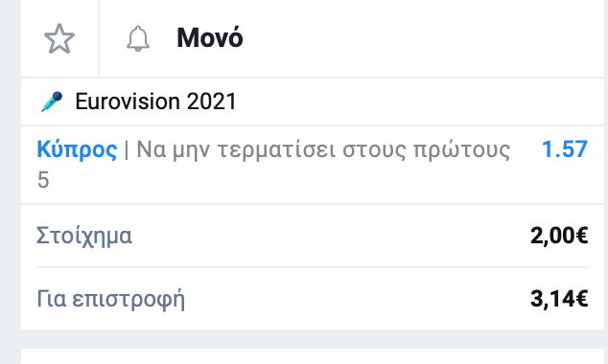Click the blank area right of Μονό
This screenshot has height=364, width=608.
pos(423,38)
